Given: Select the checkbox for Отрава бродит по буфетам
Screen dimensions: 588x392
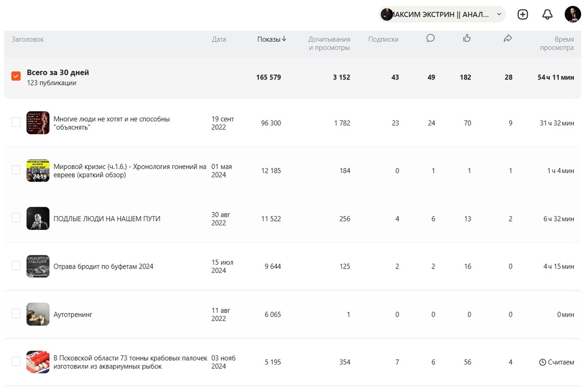Looking at the screenshot, I should (x=16, y=266).
